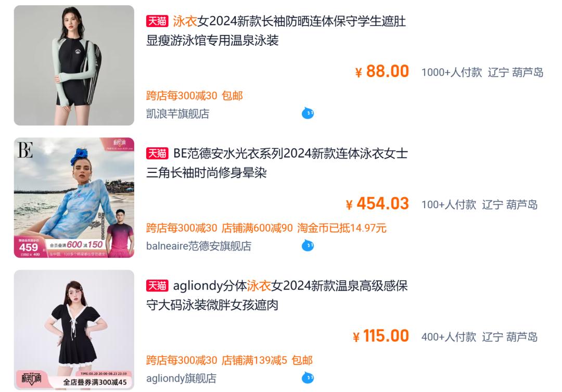Image resolution: width=562 pixels, height=392 pixels.
Task: Click the ¥454.03 price
Action: [x=377, y=204]
